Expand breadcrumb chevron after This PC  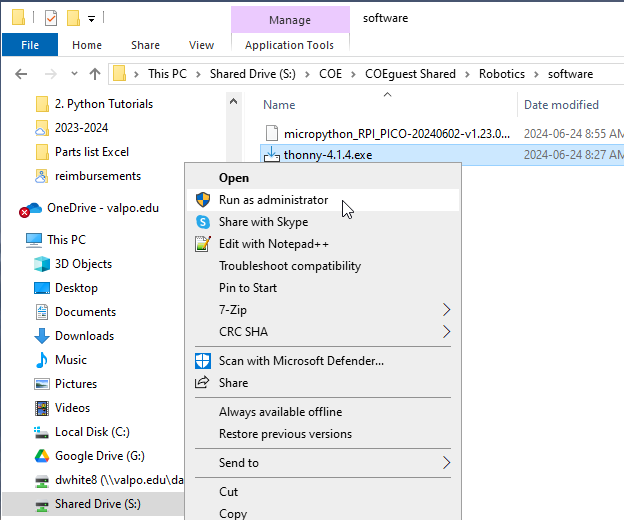(198, 74)
